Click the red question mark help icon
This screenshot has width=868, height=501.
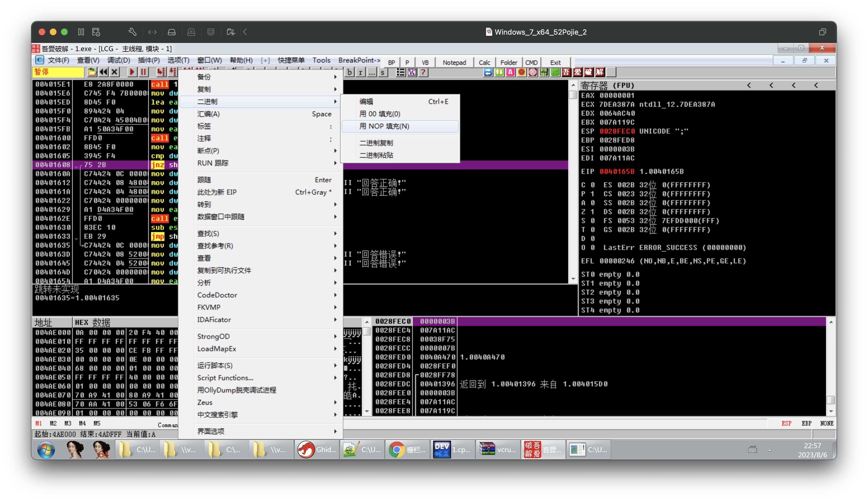tap(423, 72)
